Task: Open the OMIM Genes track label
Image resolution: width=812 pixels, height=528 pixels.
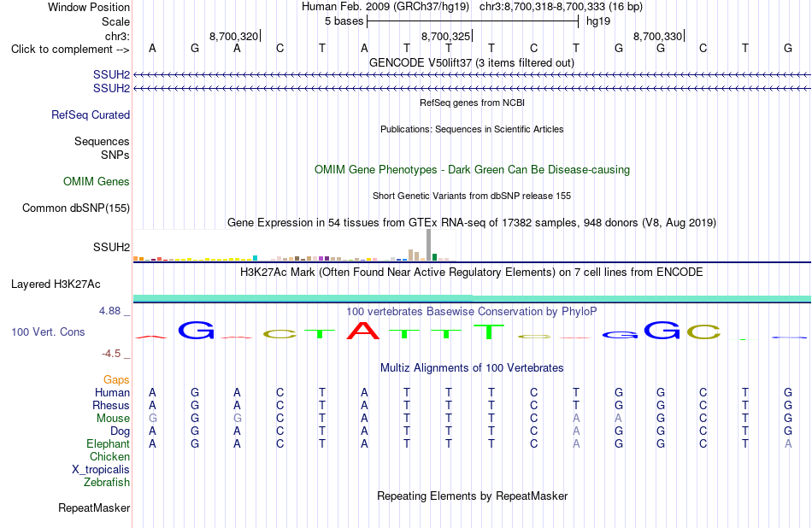Action: (x=97, y=182)
